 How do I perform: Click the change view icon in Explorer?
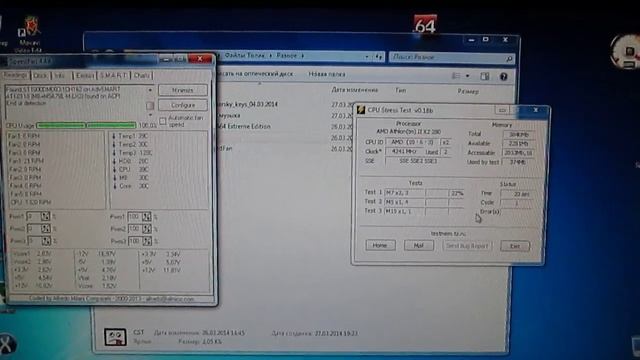456,76
